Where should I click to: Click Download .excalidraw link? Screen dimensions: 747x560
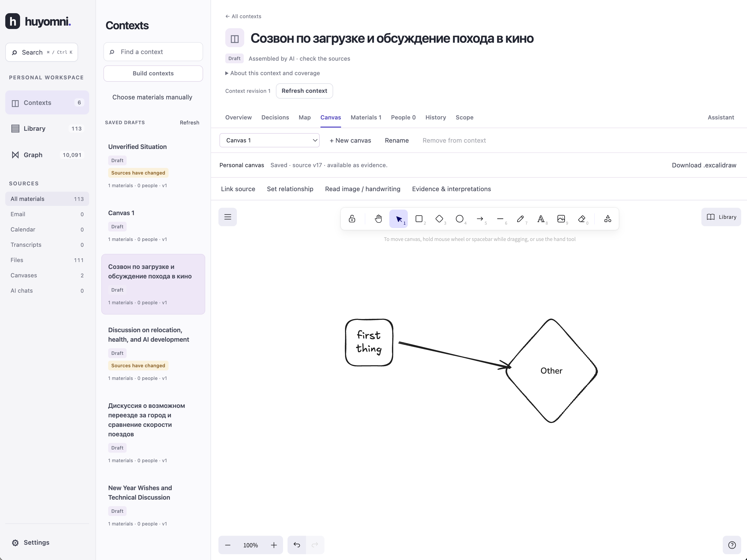pyautogui.click(x=704, y=165)
